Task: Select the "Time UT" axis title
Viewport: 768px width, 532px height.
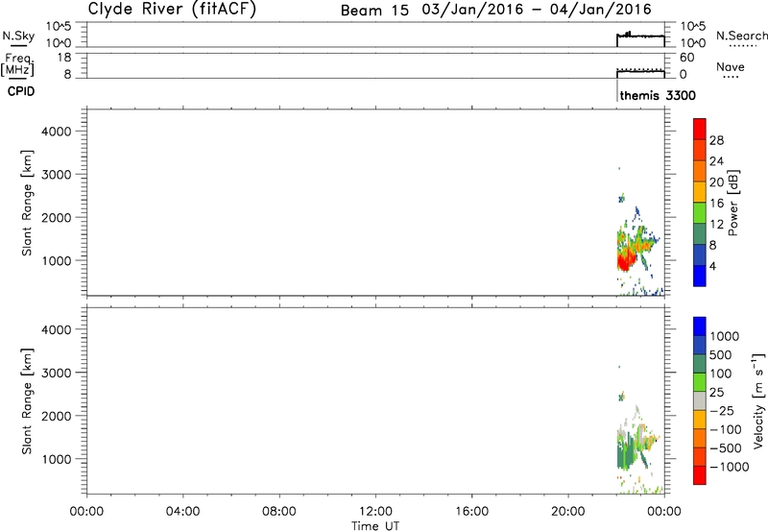Action: point(375,526)
